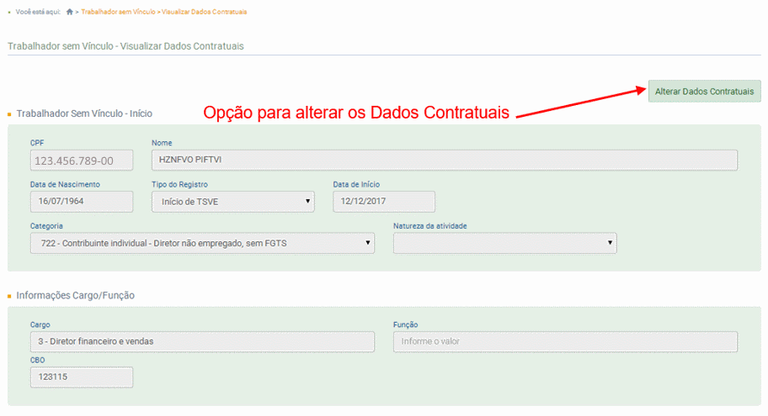The image size is (768, 416).
Task: Expand the Categoria dropdown
Action: point(202,243)
